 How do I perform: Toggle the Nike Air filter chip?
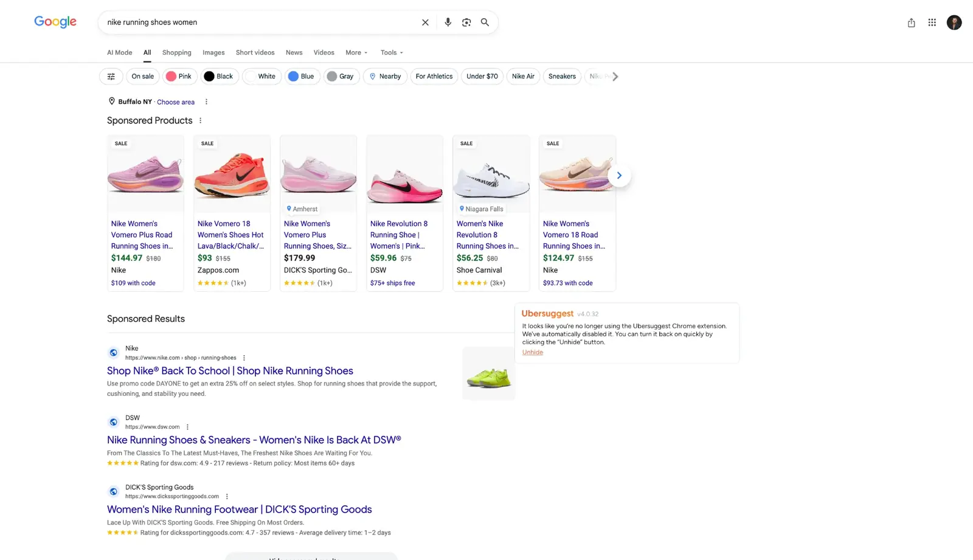(523, 77)
